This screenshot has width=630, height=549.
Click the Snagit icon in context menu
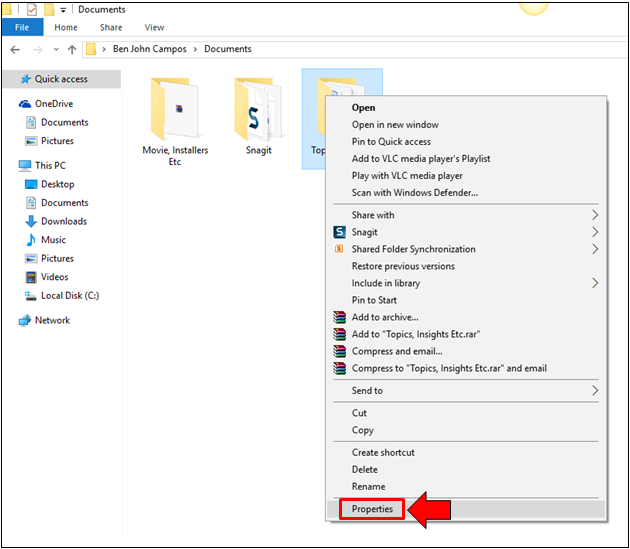pos(339,232)
